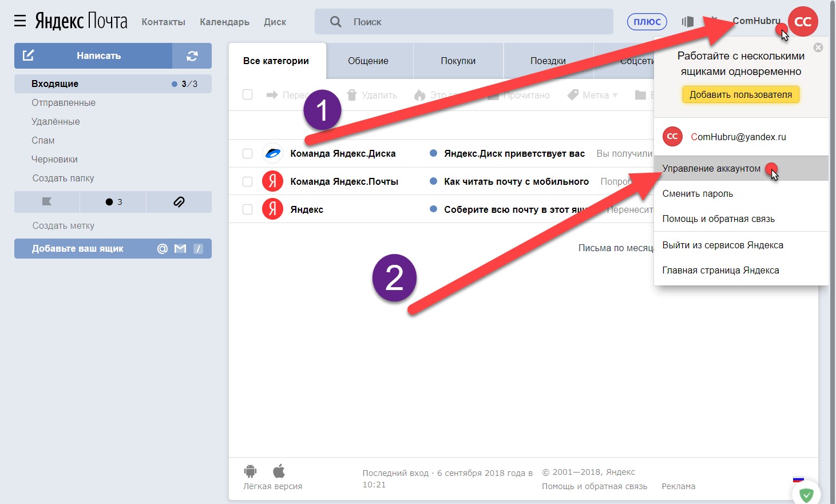
Task: Click the Яндекс Почта logo
Action: tap(81, 21)
